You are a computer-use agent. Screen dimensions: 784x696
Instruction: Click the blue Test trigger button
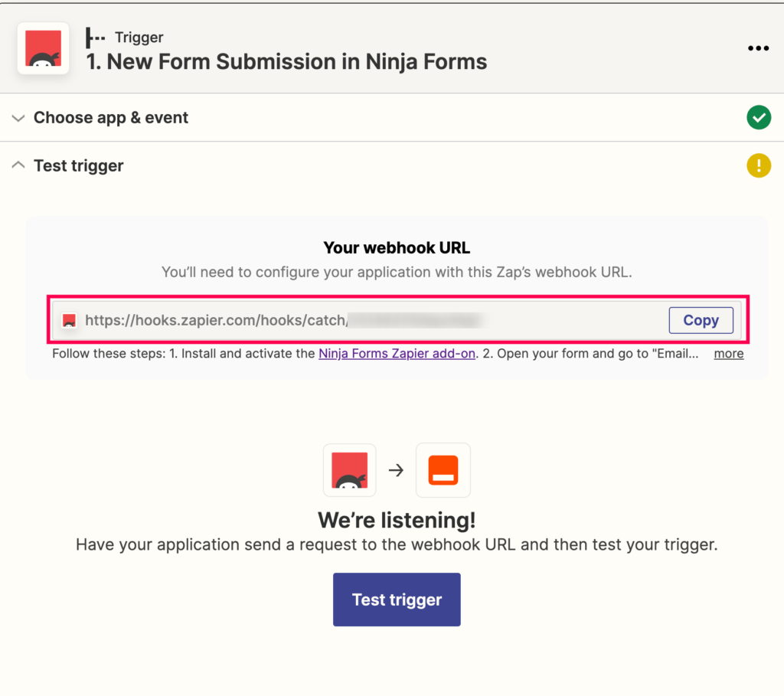397,600
